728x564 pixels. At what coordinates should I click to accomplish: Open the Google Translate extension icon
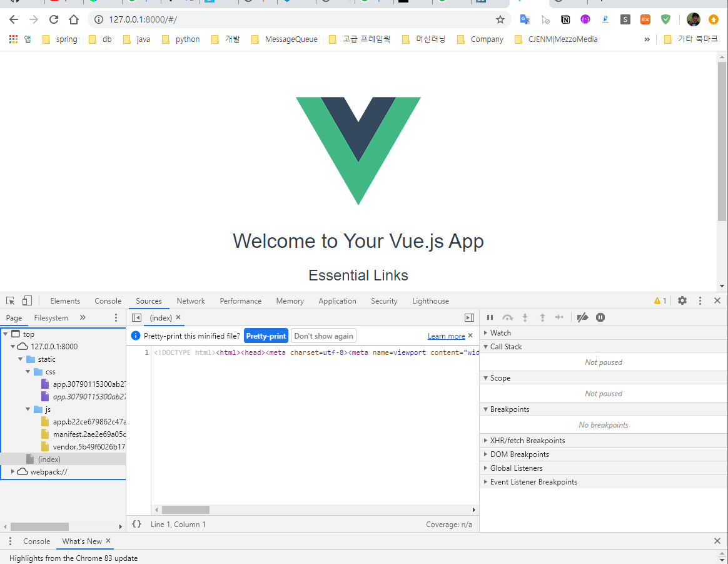pyautogui.click(x=525, y=19)
